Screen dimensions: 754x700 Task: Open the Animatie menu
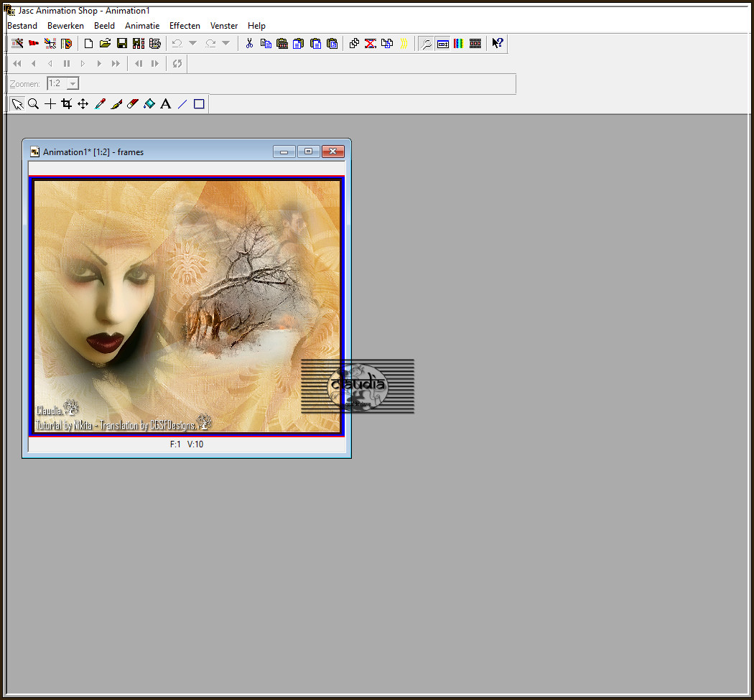(x=142, y=26)
